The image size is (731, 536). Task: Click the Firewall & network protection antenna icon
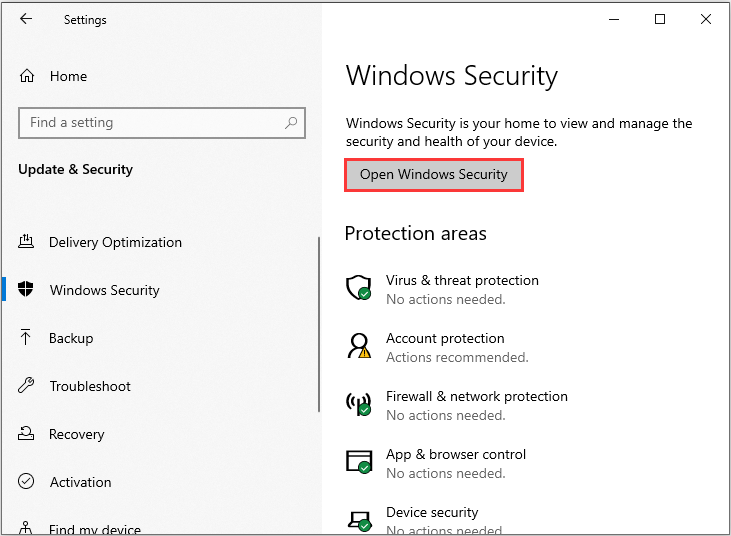[359, 403]
